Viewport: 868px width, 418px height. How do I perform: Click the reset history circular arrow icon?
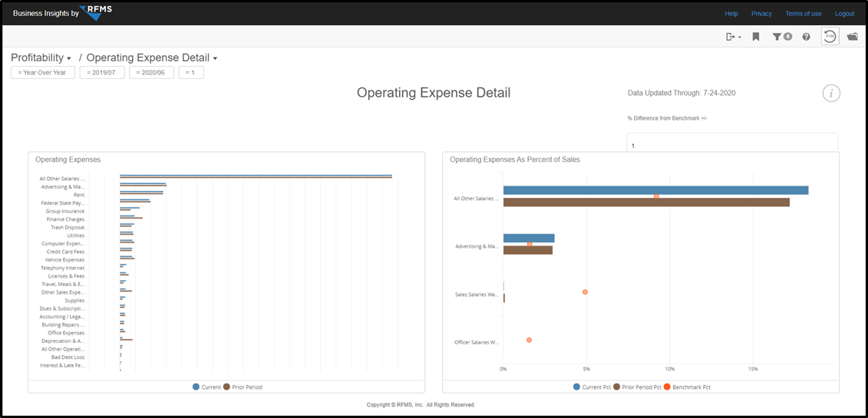830,37
